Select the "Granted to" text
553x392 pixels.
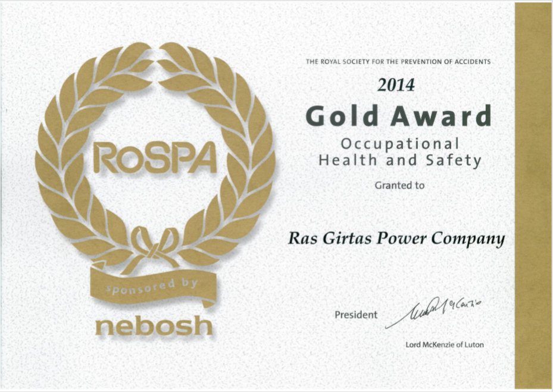(x=399, y=185)
